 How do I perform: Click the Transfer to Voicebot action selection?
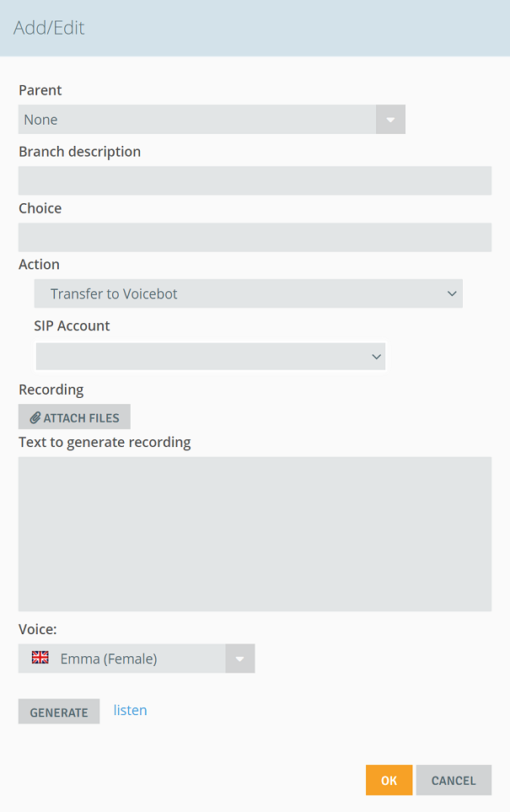pyautogui.click(x=249, y=293)
